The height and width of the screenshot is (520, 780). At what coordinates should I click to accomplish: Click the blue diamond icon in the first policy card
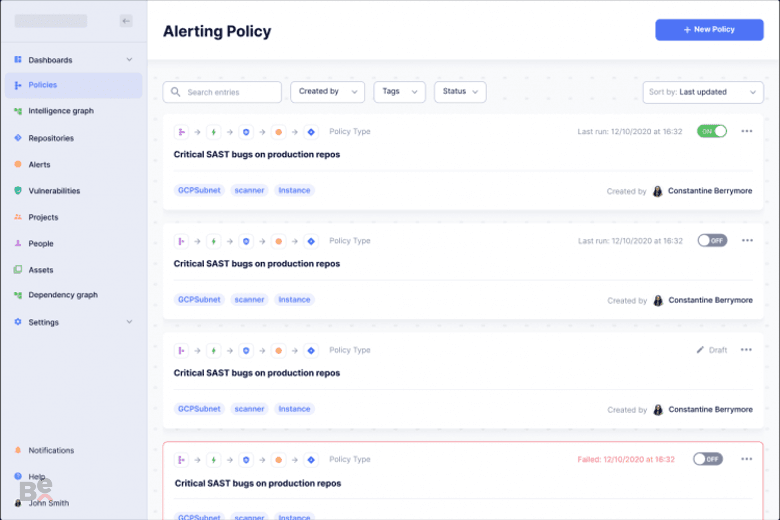pos(311,132)
